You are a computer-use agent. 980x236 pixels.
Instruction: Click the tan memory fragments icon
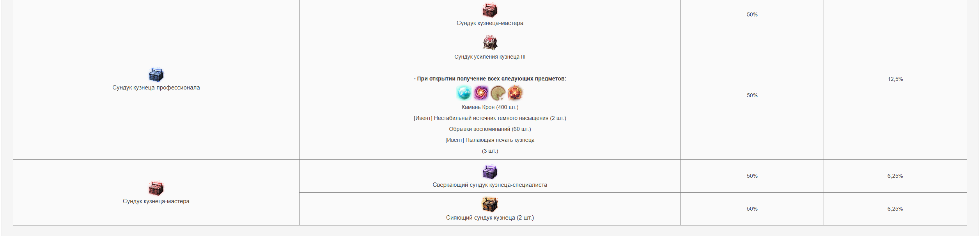[498, 93]
